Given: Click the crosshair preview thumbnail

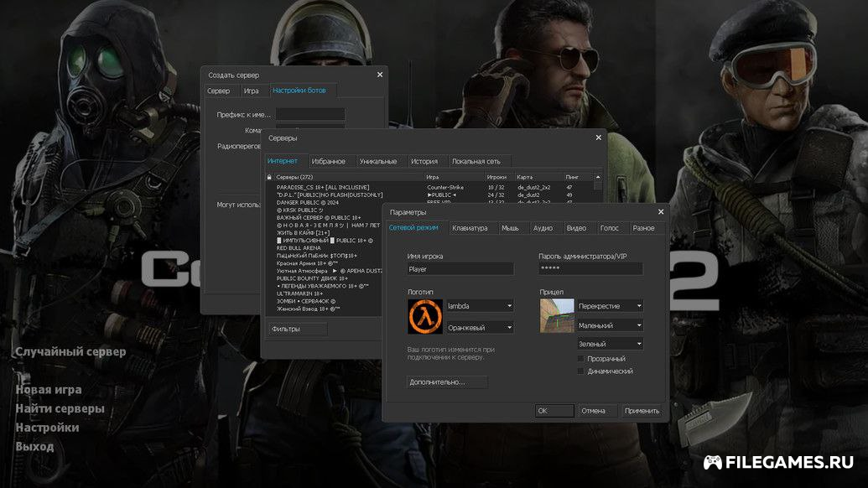Looking at the screenshot, I should tap(557, 316).
